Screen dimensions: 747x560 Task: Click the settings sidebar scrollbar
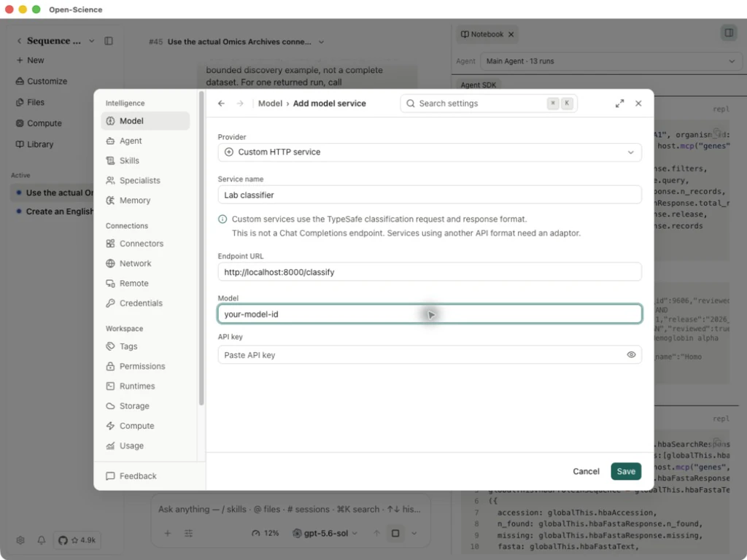[201, 248]
